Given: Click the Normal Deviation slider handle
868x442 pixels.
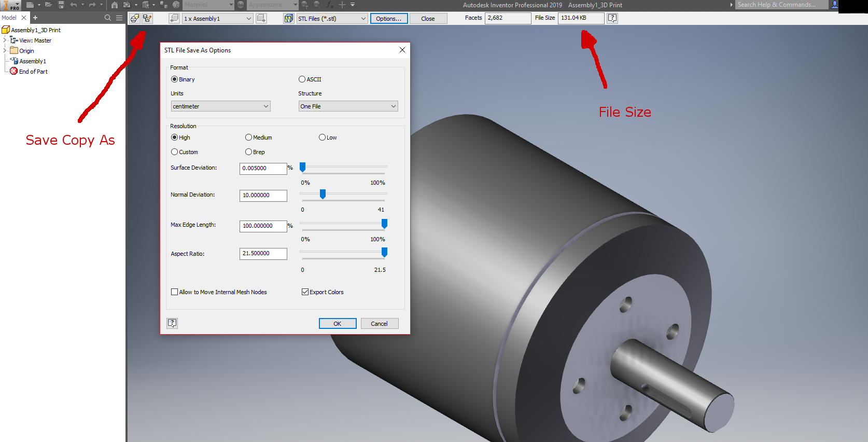Looking at the screenshot, I should coord(323,194).
